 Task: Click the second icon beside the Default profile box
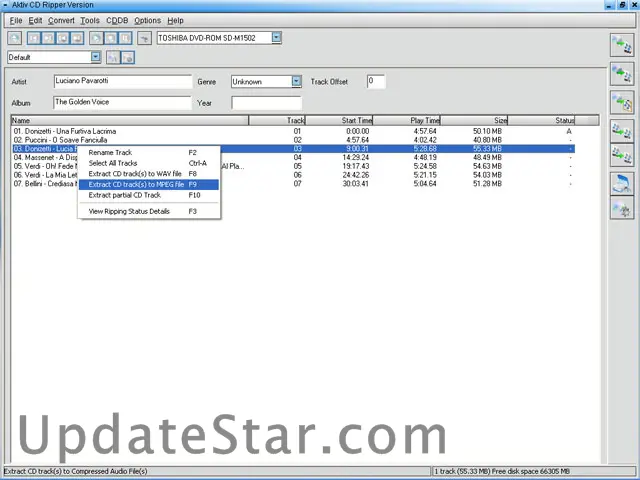tap(128, 58)
